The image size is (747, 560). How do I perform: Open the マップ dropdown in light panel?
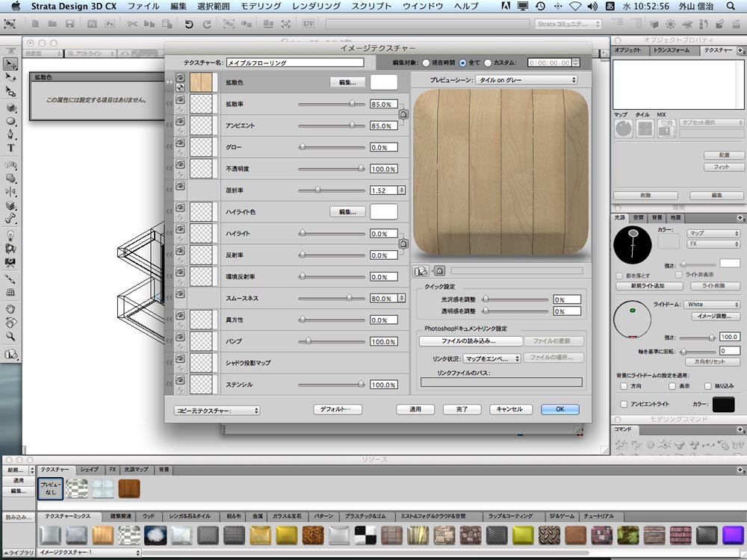[713, 233]
